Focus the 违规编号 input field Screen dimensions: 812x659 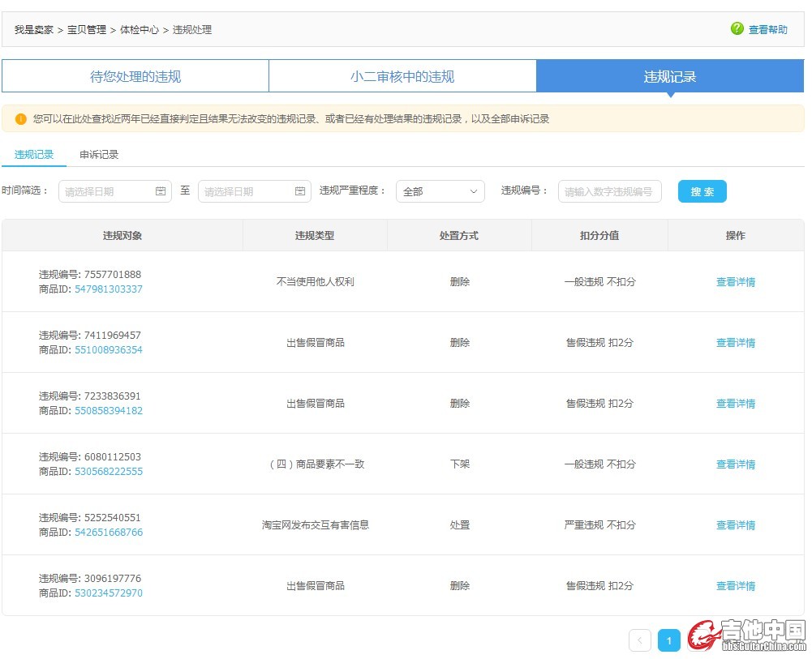coord(609,191)
